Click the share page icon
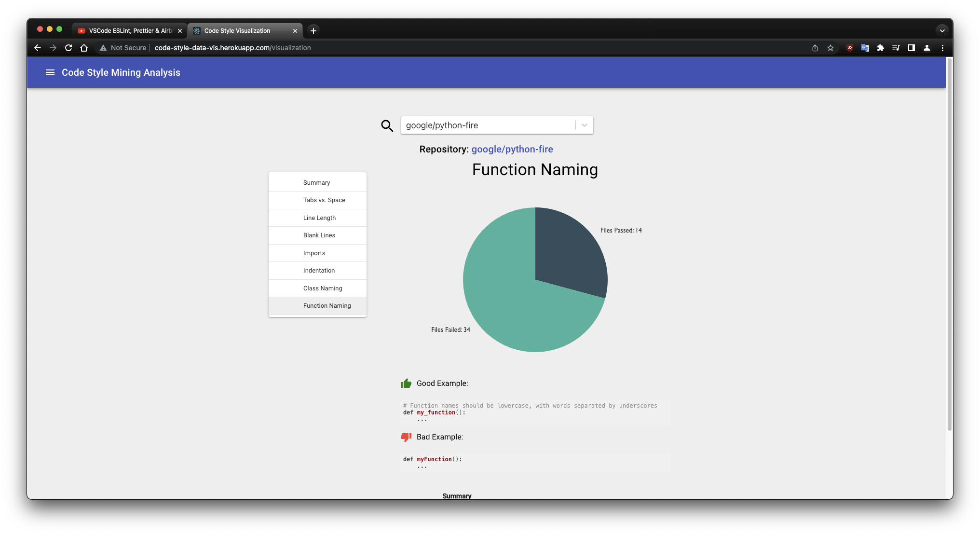 (x=815, y=48)
